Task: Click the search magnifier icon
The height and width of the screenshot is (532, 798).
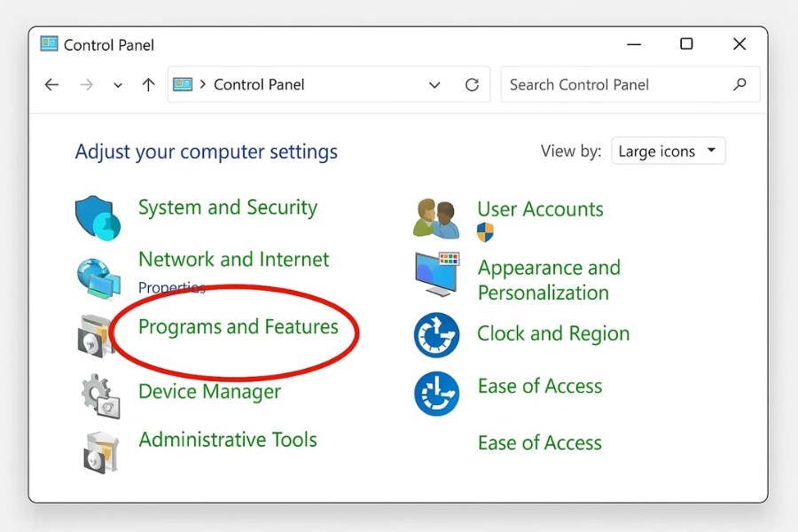Action: 739,85
